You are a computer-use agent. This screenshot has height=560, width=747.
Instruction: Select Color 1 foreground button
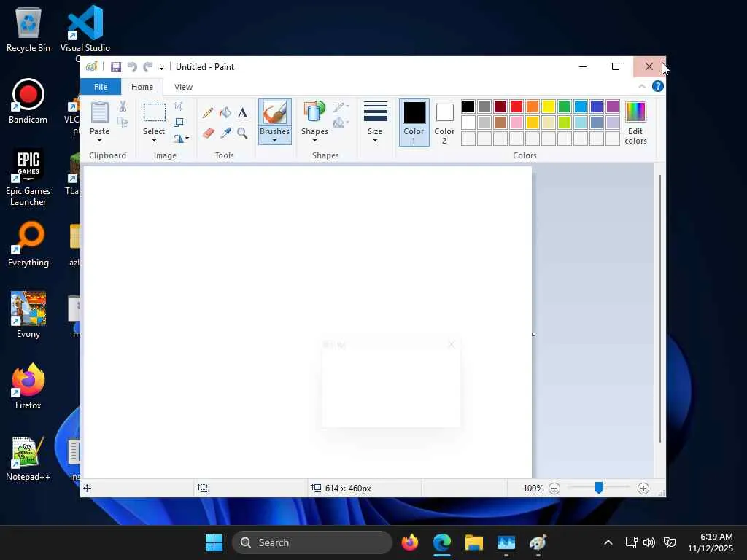[414, 122]
